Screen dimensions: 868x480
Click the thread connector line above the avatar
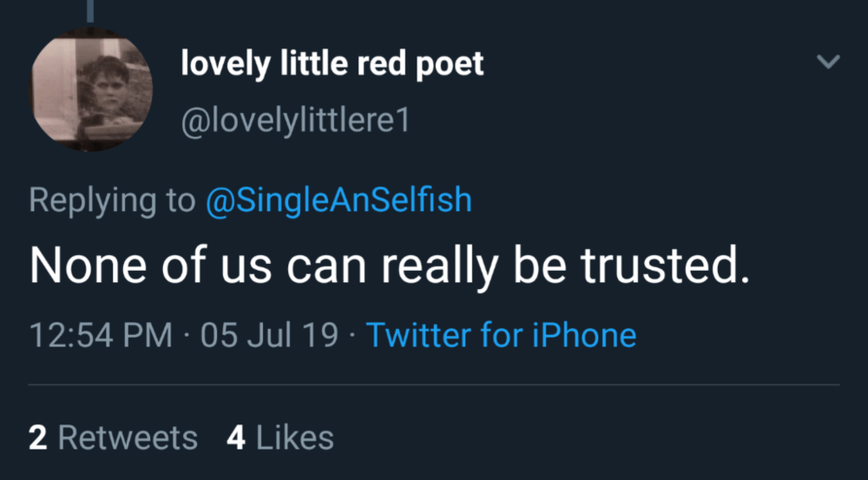pos(91,9)
